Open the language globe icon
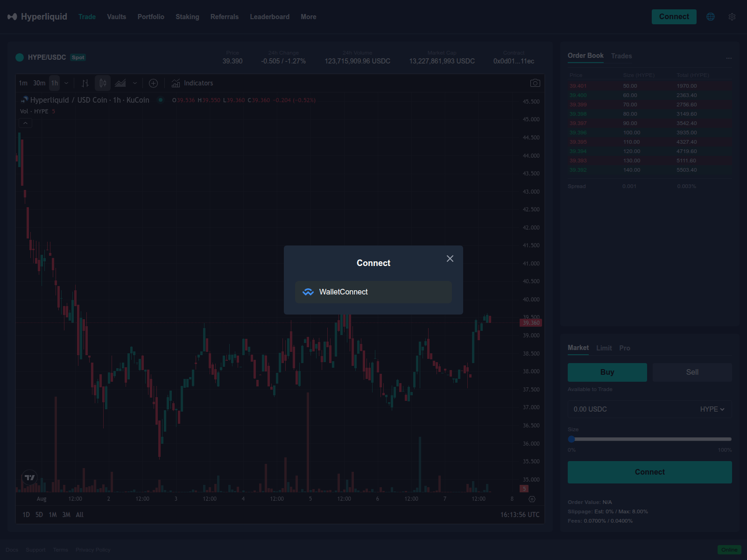 pos(711,17)
